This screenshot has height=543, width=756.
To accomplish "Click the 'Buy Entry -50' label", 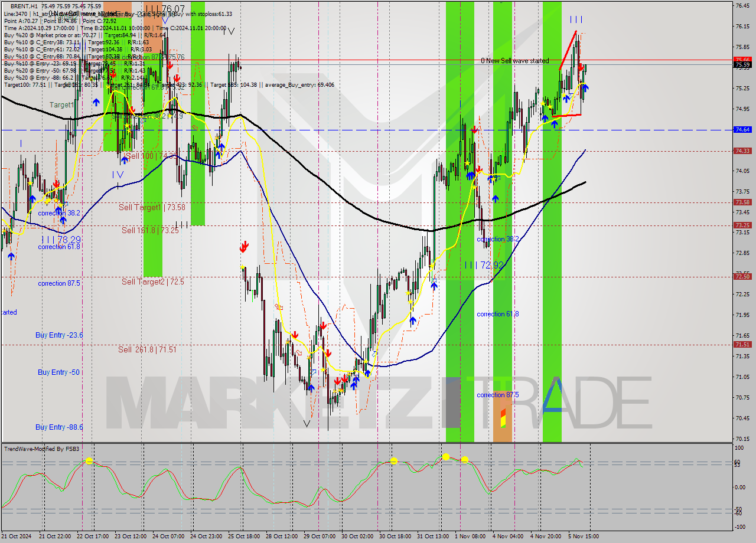I will click(x=58, y=372).
